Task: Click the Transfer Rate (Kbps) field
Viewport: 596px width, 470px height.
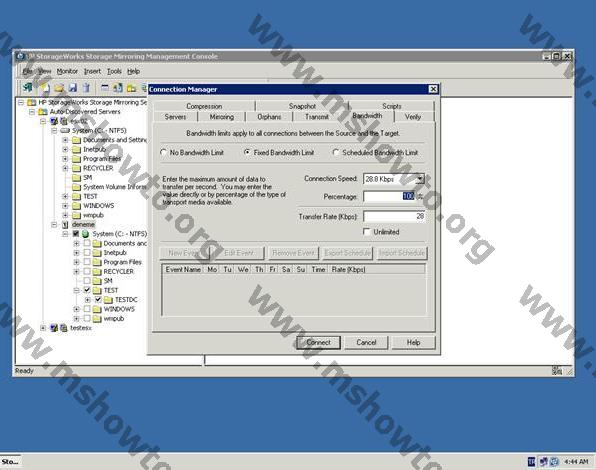Action: (394, 216)
